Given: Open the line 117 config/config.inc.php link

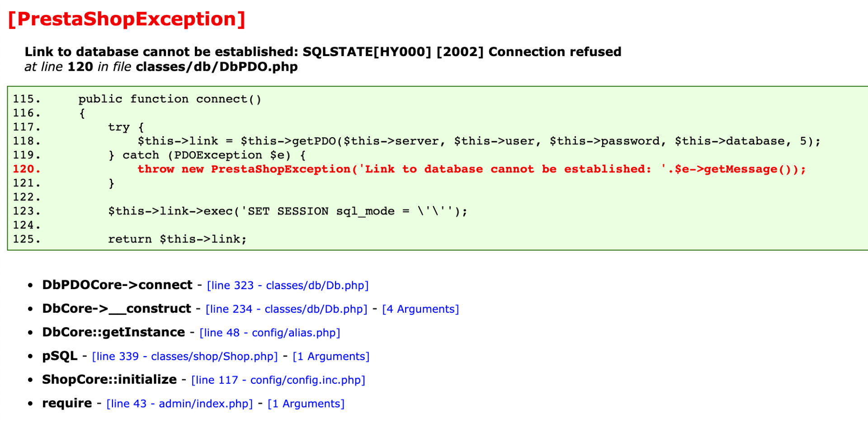Looking at the screenshot, I should (x=278, y=380).
